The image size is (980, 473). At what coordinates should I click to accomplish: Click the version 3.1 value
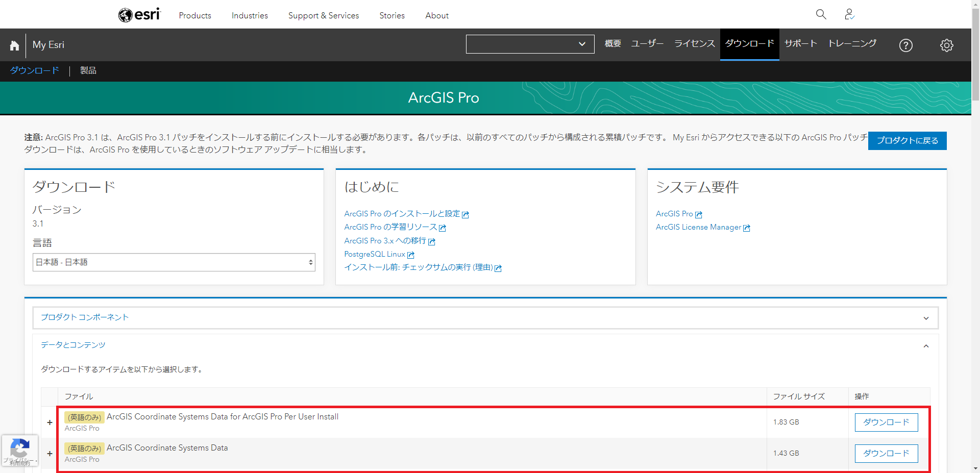pos(38,224)
